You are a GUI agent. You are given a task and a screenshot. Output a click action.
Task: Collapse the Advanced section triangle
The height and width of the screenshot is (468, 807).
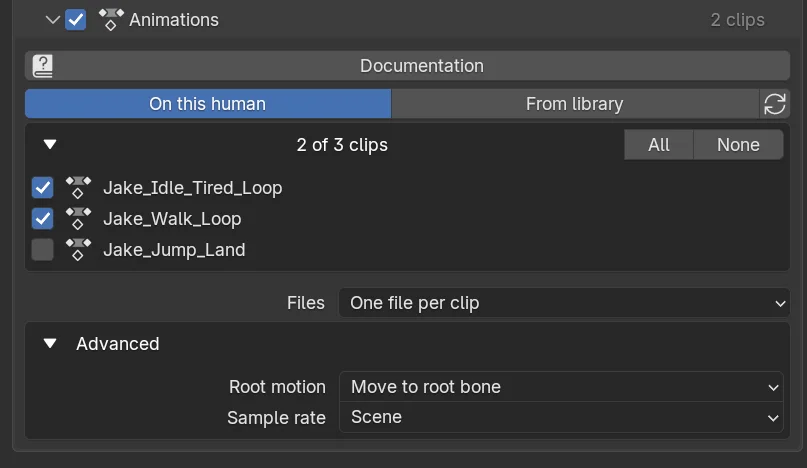50,343
